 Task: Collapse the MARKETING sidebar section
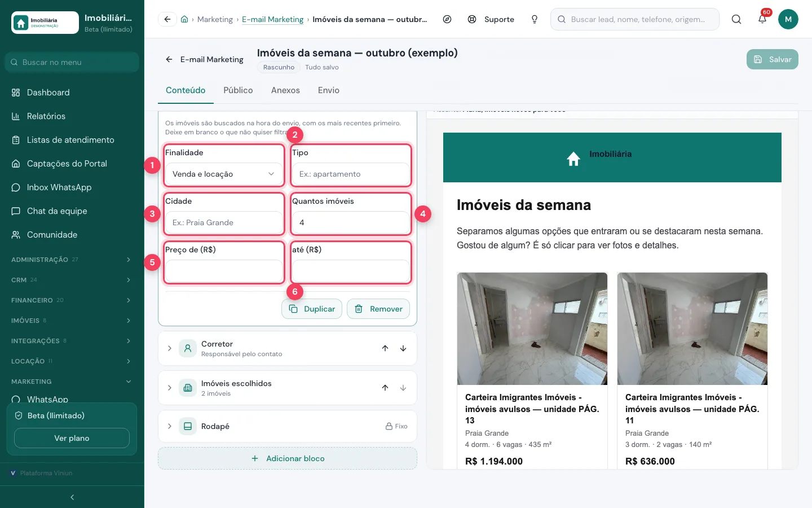click(x=72, y=382)
